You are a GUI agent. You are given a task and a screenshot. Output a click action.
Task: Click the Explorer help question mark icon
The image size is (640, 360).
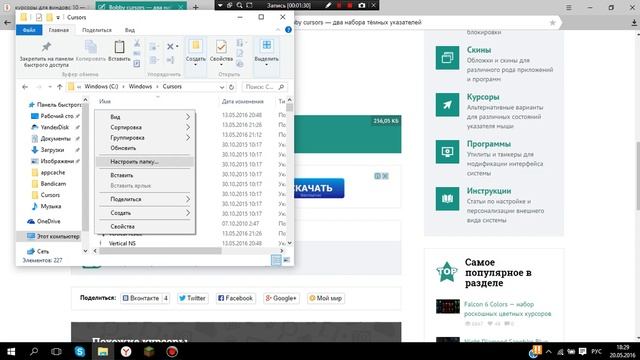pos(288,30)
